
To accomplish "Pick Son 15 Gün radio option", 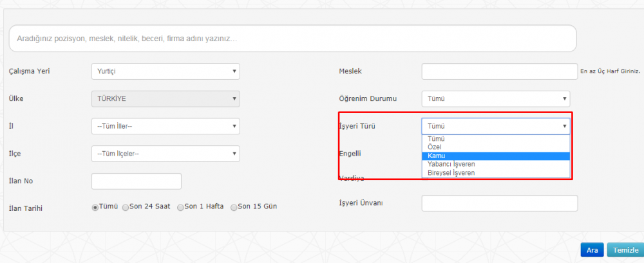I will tap(234, 207).
